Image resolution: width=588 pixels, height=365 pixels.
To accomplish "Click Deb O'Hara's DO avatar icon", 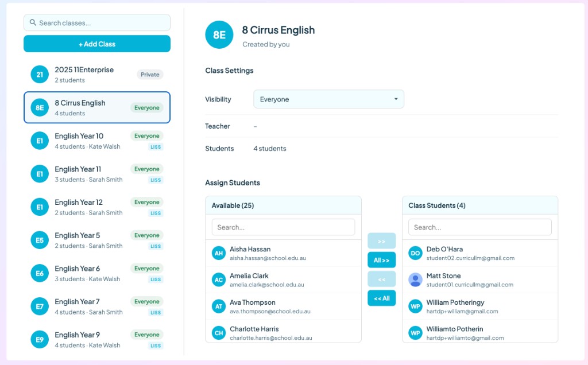I will (415, 253).
